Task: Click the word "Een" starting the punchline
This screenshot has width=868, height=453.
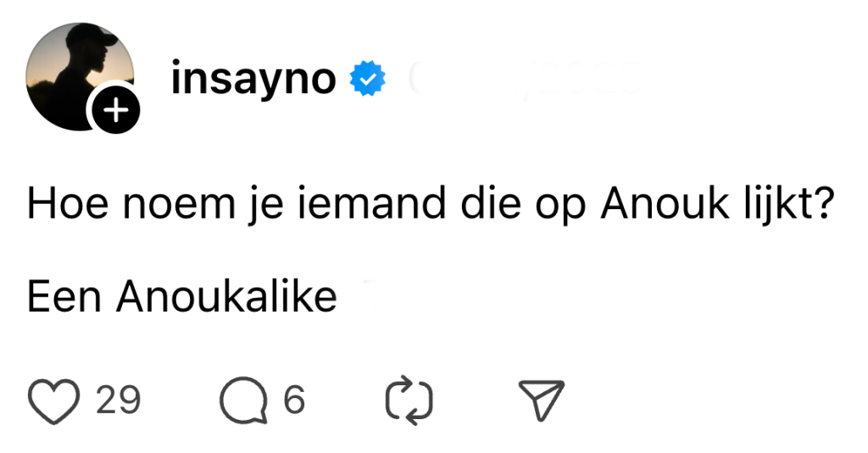Action: [x=65, y=296]
